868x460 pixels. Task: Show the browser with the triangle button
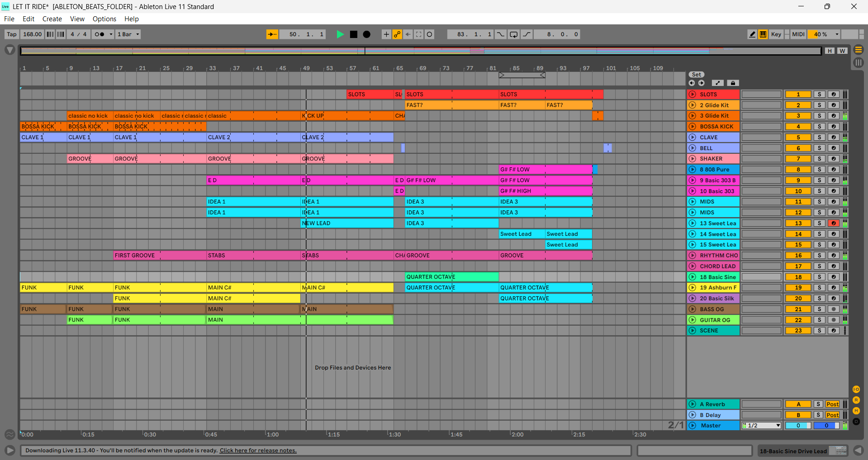click(x=9, y=50)
